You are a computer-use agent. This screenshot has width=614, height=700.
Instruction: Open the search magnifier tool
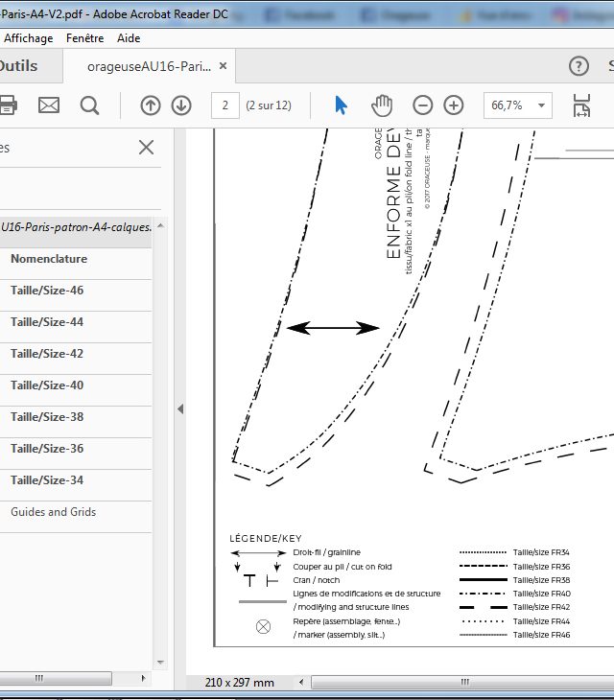89,105
